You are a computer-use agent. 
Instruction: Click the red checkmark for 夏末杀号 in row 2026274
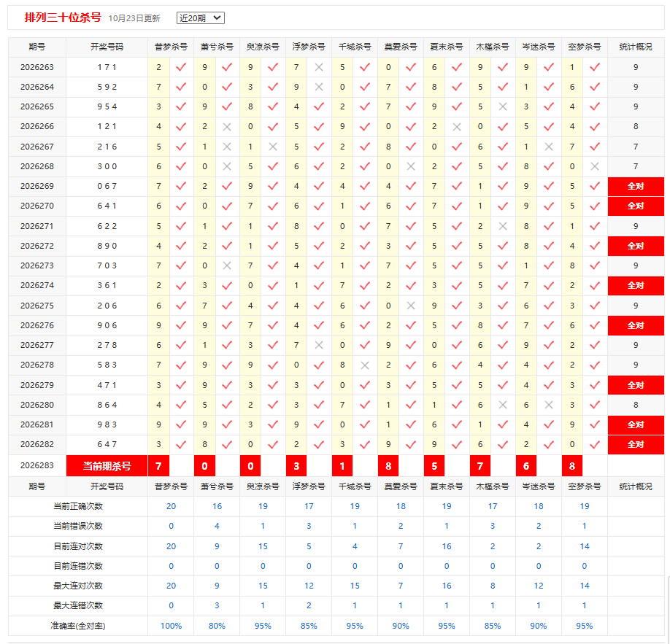click(x=457, y=285)
